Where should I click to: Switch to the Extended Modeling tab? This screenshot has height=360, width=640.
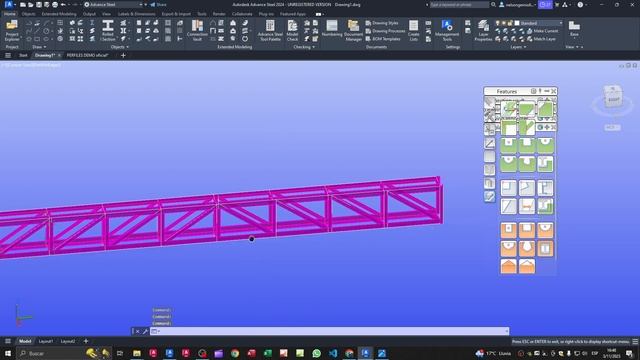click(x=59, y=14)
